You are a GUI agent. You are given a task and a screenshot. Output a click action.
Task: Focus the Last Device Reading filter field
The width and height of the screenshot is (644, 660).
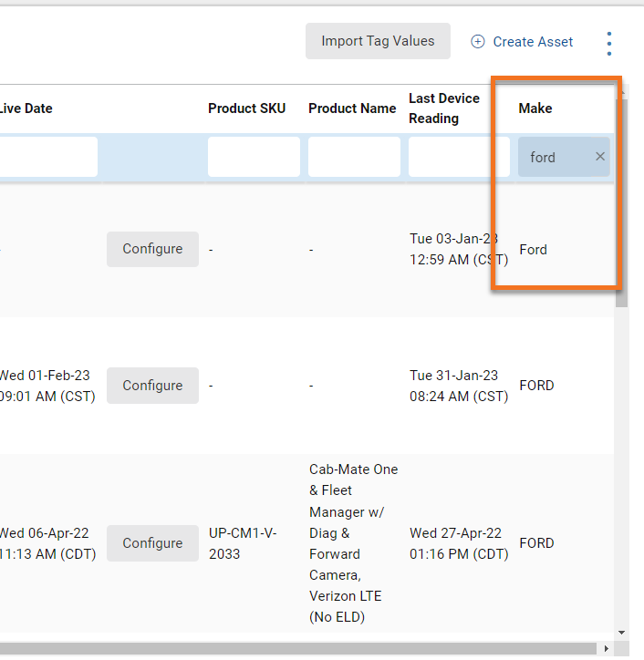pyautogui.click(x=459, y=157)
